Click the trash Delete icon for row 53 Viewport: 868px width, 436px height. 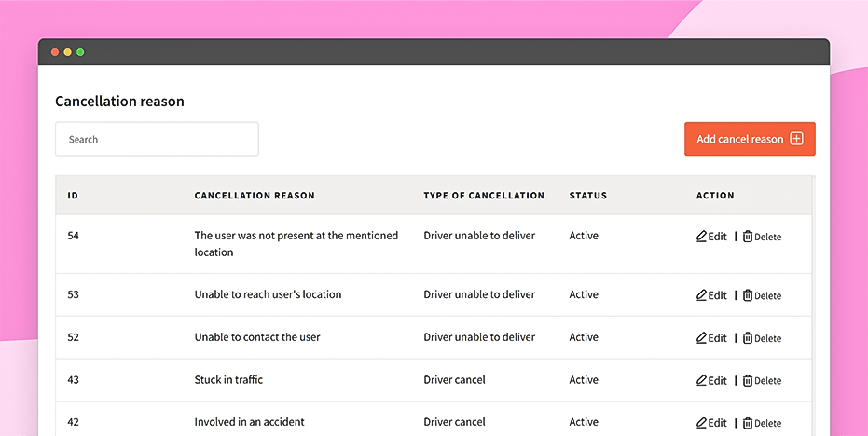(748, 295)
